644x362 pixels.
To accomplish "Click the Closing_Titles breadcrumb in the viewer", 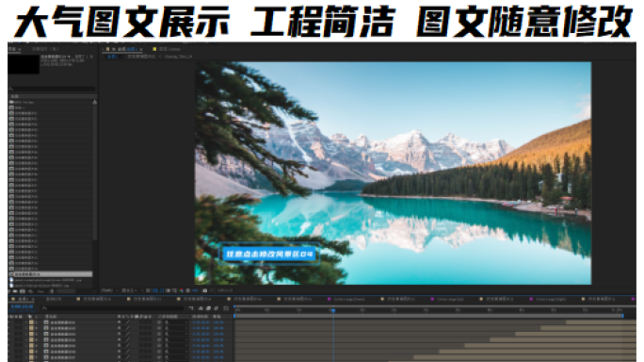I will point(178,57).
